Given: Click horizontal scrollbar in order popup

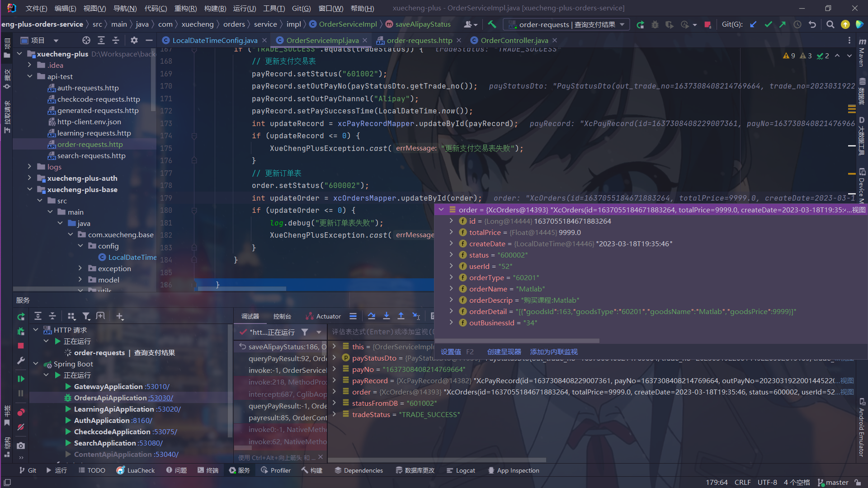Looking at the screenshot, I should [x=518, y=341].
